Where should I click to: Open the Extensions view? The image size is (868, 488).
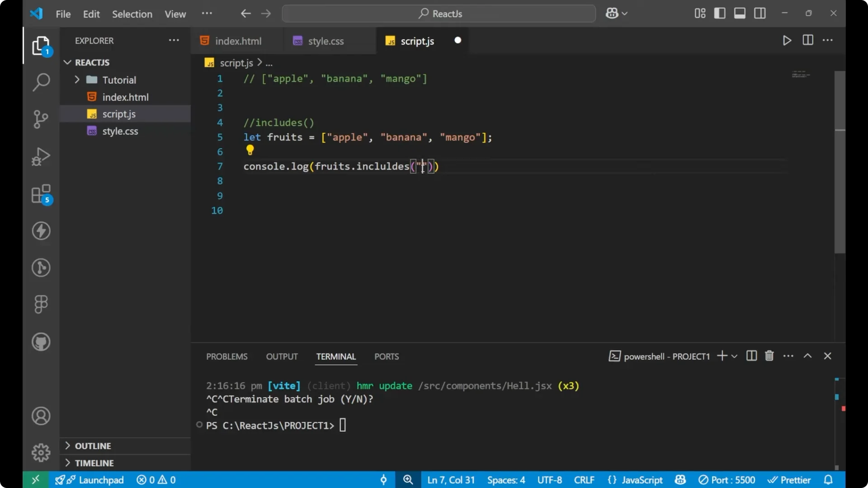[41, 194]
